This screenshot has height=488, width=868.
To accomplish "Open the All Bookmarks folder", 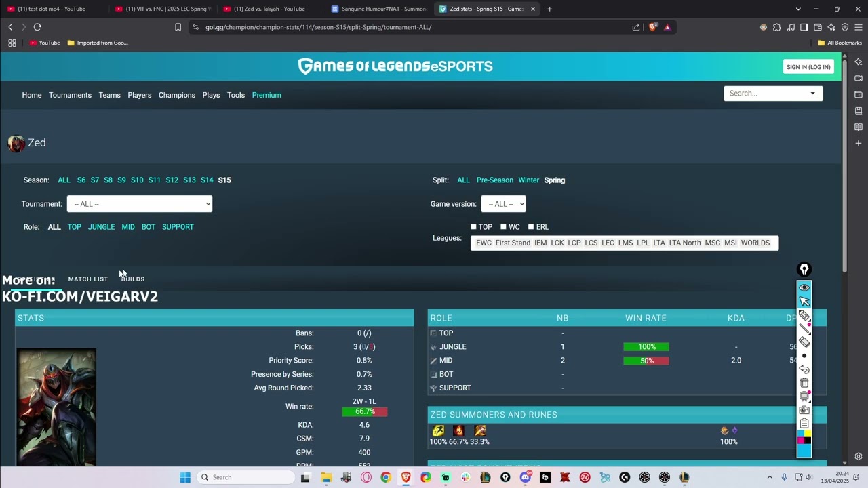I will [840, 43].
